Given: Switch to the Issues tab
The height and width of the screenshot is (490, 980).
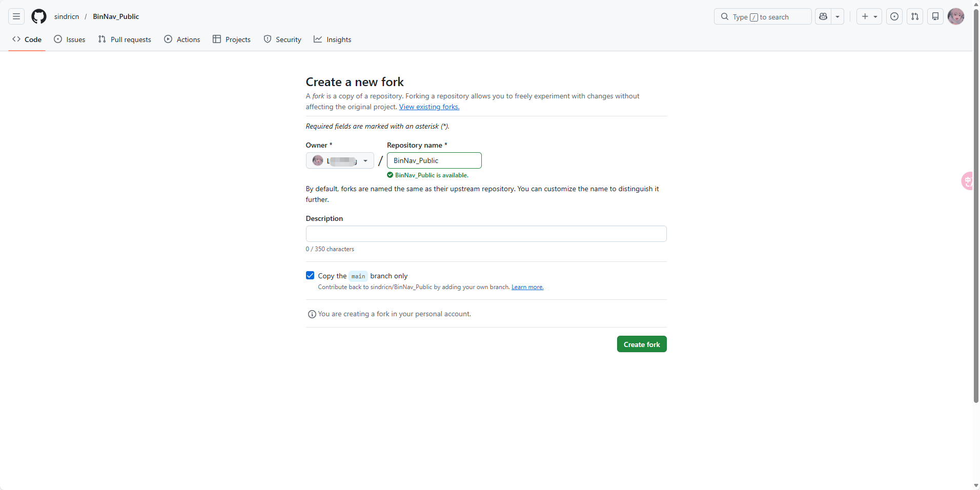Looking at the screenshot, I should pos(70,39).
